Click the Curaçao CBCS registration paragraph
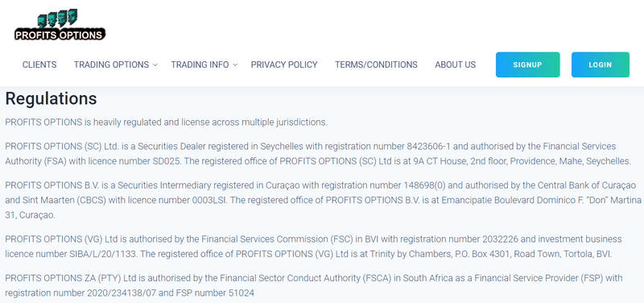This screenshot has width=644, height=303. [x=324, y=200]
